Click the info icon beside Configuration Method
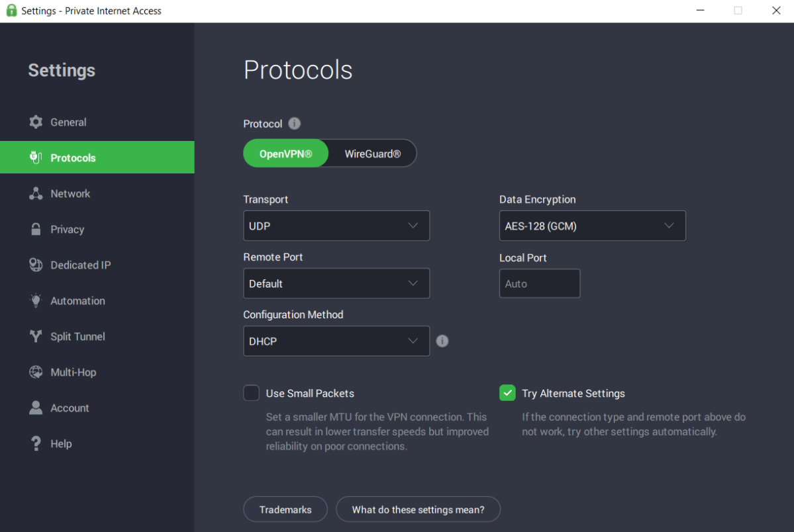Viewport: 794px width, 532px height. [x=442, y=341]
